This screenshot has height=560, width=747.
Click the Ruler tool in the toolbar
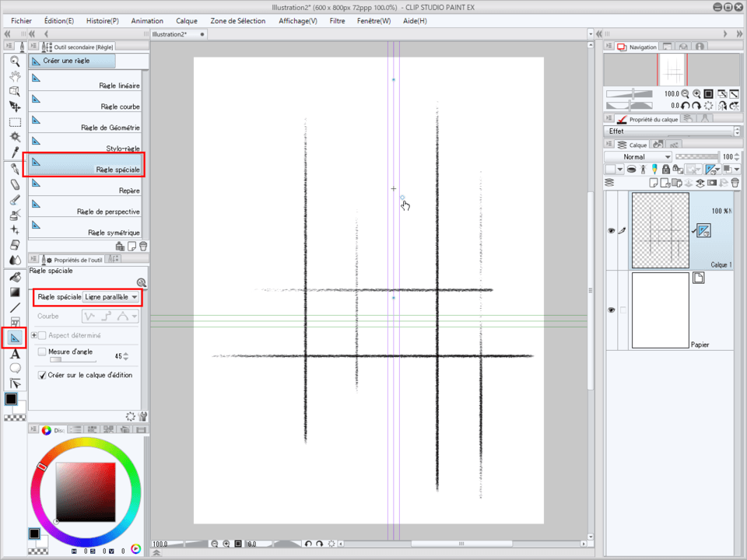coord(15,338)
